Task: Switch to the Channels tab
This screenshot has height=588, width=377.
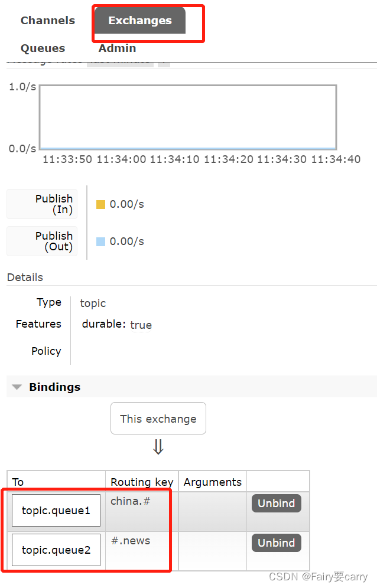Action: click(x=48, y=21)
